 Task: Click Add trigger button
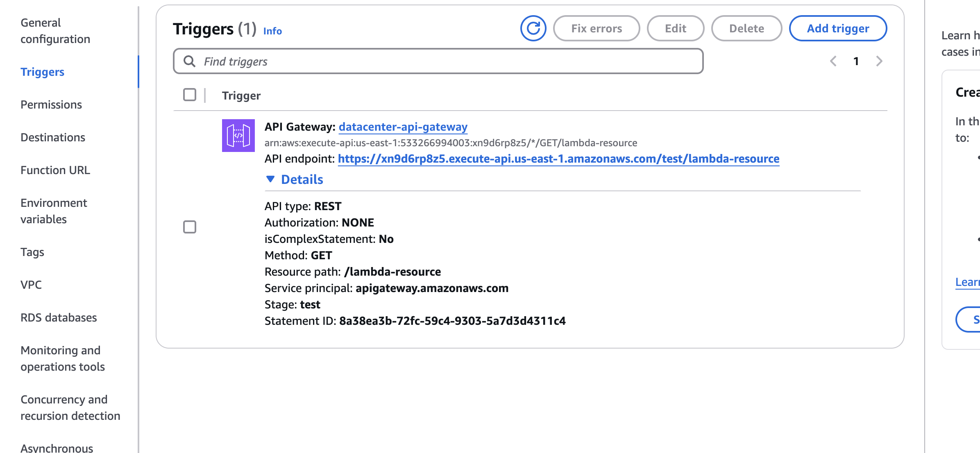pyautogui.click(x=838, y=28)
